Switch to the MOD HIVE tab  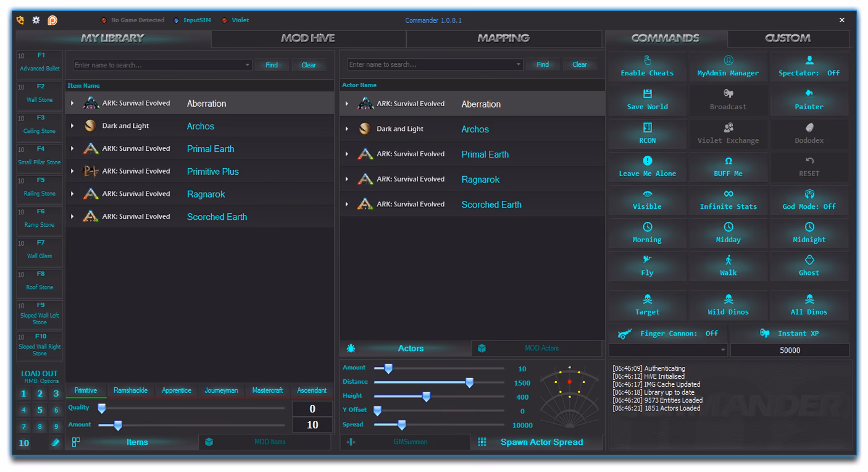308,38
